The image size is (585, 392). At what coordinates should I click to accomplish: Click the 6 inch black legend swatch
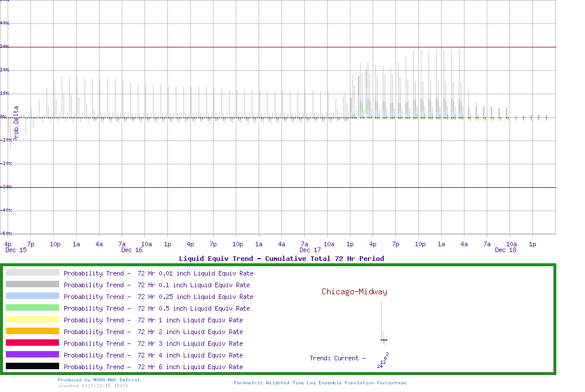point(32,366)
